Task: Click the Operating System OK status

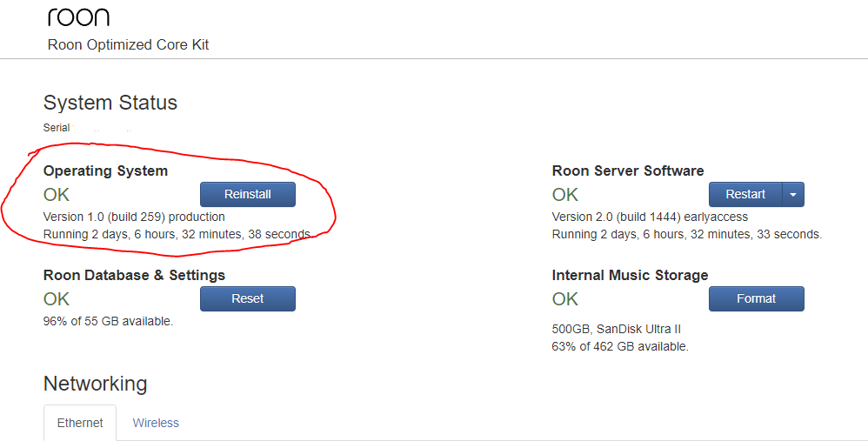Action: pos(57,195)
